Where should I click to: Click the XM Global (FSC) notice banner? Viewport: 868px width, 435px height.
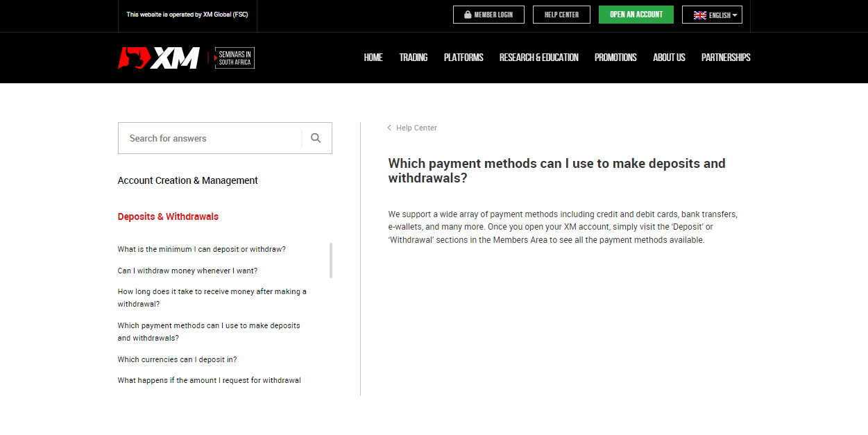point(187,14)
